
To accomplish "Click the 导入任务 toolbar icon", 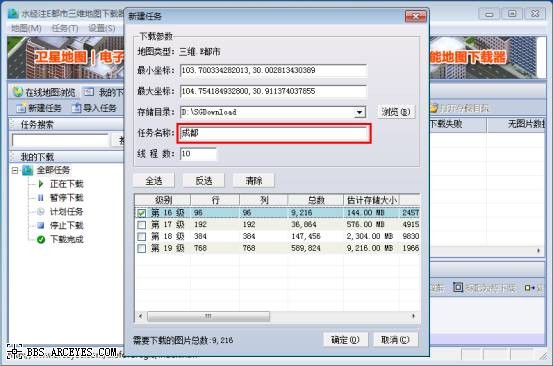I will pyautogui.click(x=76, y=108).
